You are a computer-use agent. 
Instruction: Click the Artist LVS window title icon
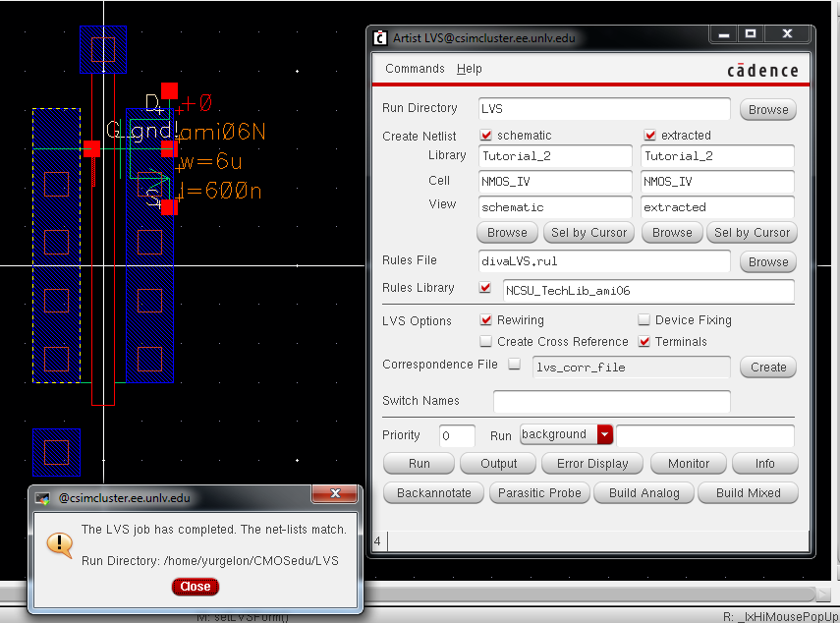[x=380, y=38]
